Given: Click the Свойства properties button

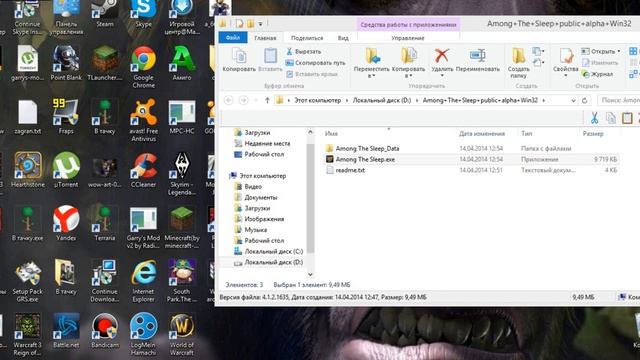Looking at the screenshot, I should pyautogui.click(x=565, y=62).
